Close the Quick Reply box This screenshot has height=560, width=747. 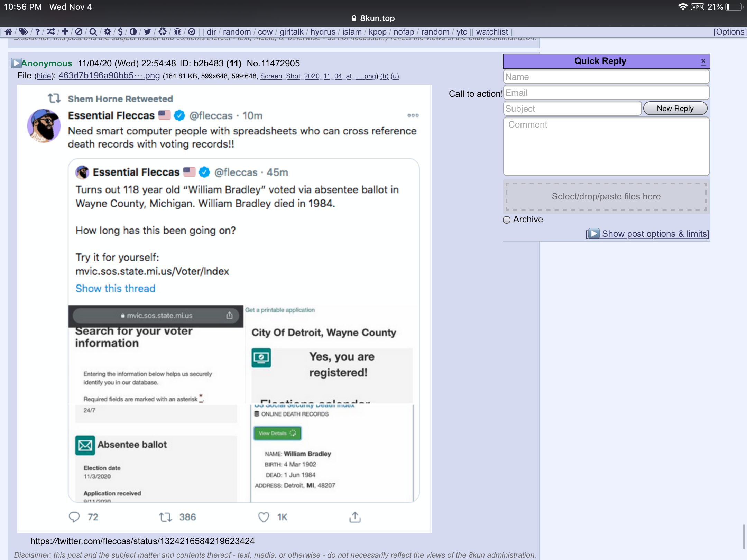pos(703,61)
